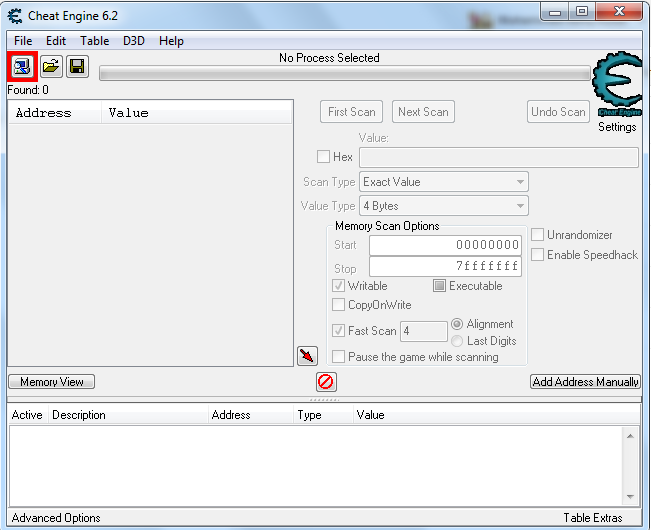Open the Help menu

coord(171,41)
